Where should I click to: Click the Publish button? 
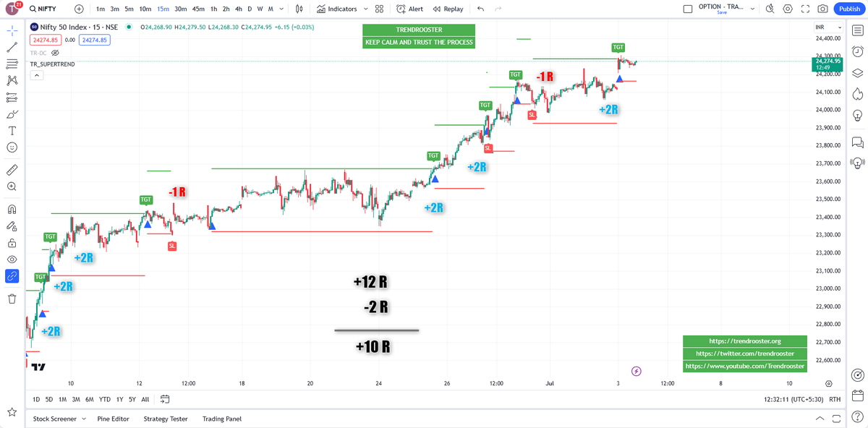coord(849,9)
